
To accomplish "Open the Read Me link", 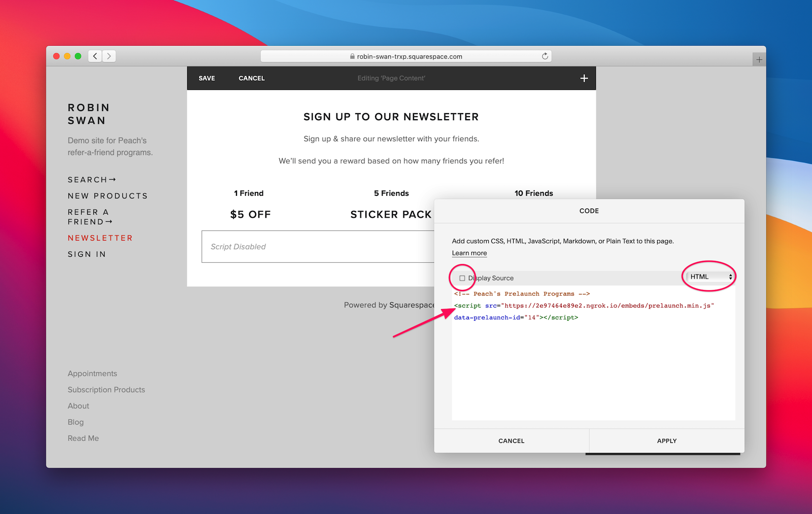I will click(83, 438).
